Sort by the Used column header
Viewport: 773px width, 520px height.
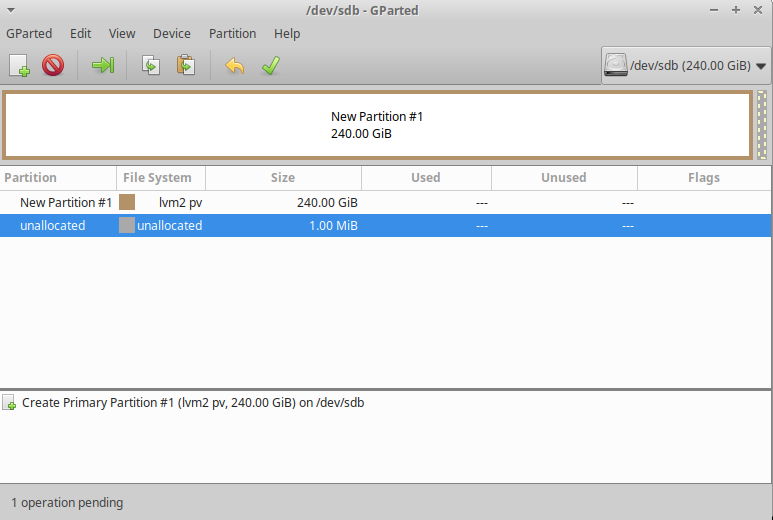click(x=426, y=177)
